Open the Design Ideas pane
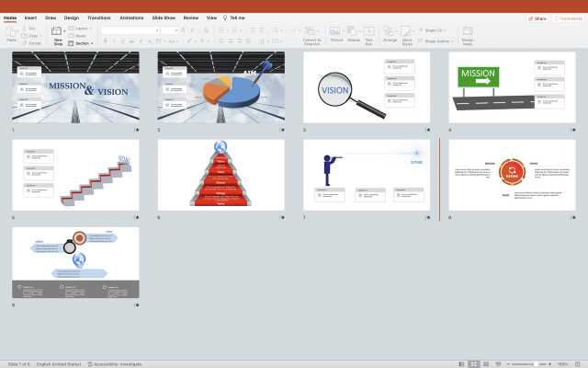 pos(468,33)
